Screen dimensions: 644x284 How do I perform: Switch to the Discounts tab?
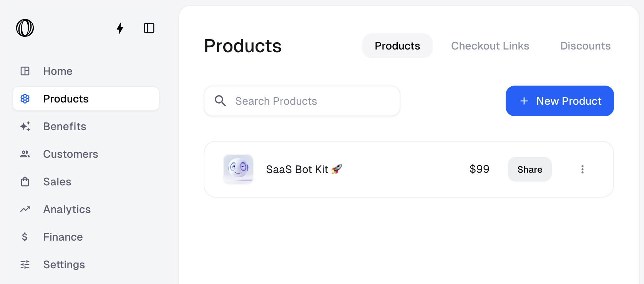585,46
